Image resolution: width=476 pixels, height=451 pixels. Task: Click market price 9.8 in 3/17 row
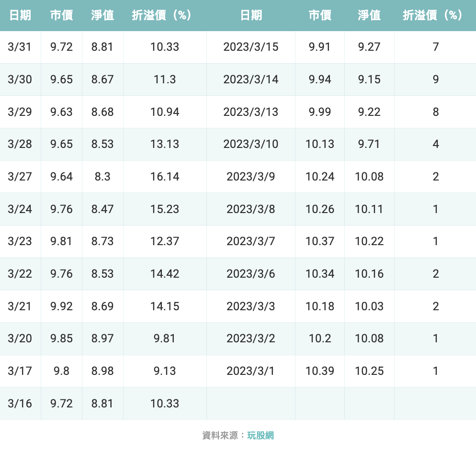pos(61,371)
